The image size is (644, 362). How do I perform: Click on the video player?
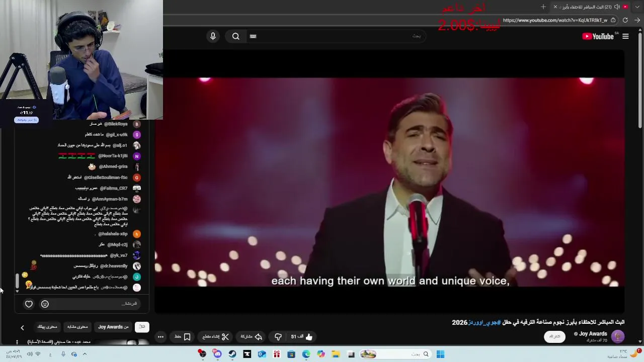point(390,182)
